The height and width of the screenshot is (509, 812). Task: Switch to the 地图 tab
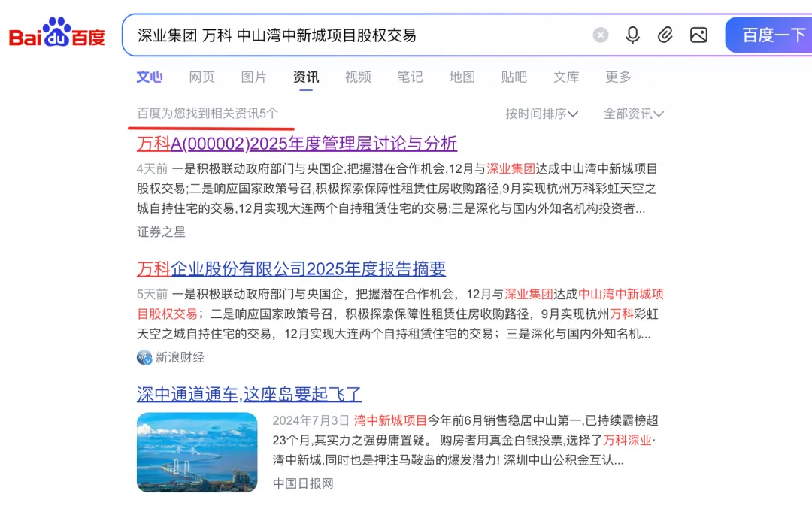(462, 77)
